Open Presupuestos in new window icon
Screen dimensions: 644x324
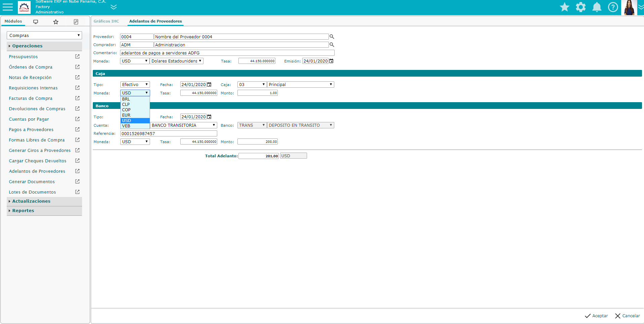click(77, 56)
